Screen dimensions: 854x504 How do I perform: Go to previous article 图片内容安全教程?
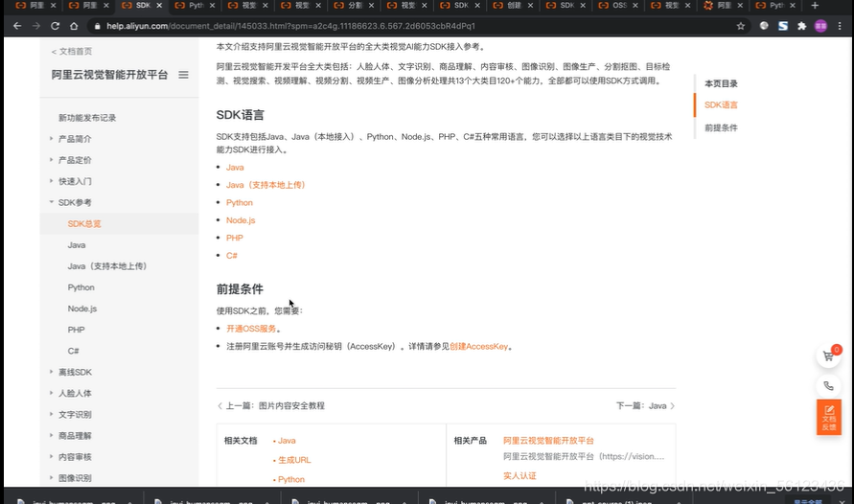tap(271, 406)
